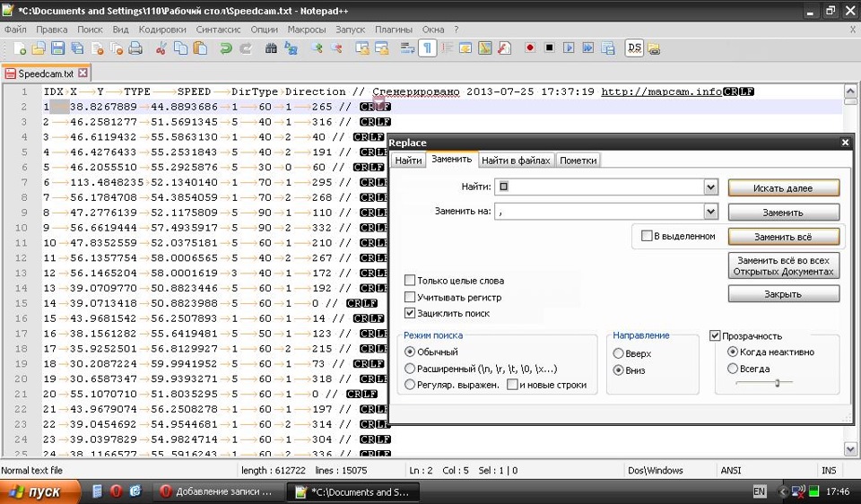Click the 'Заменить всё' button

click(784, 237)
